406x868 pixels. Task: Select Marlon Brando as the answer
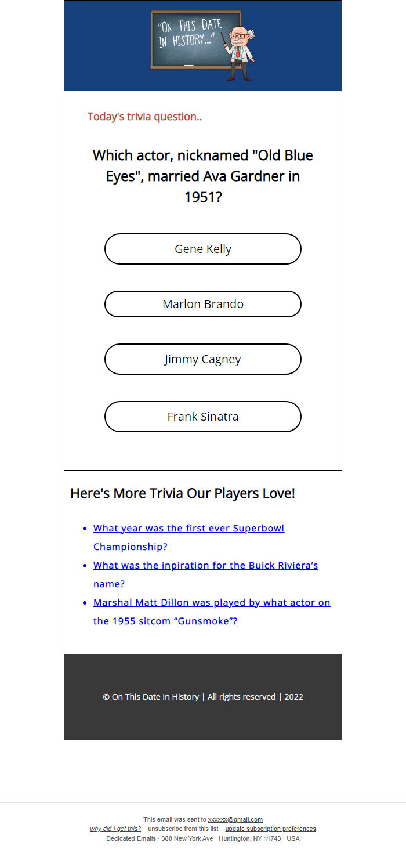tap(203, 304)
